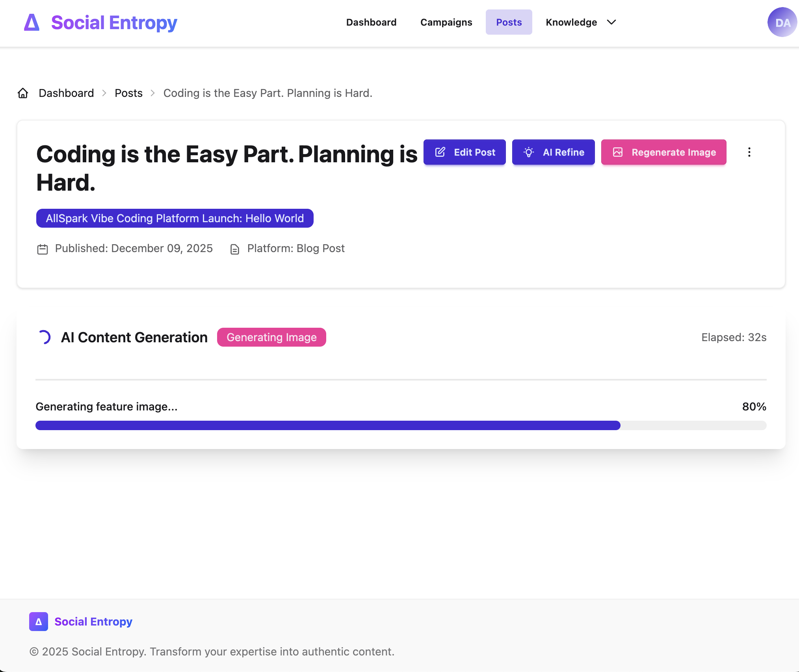
Task: Select the highlighted Posts navigation item
Action: pyautogui.click(x=509, y=22)
